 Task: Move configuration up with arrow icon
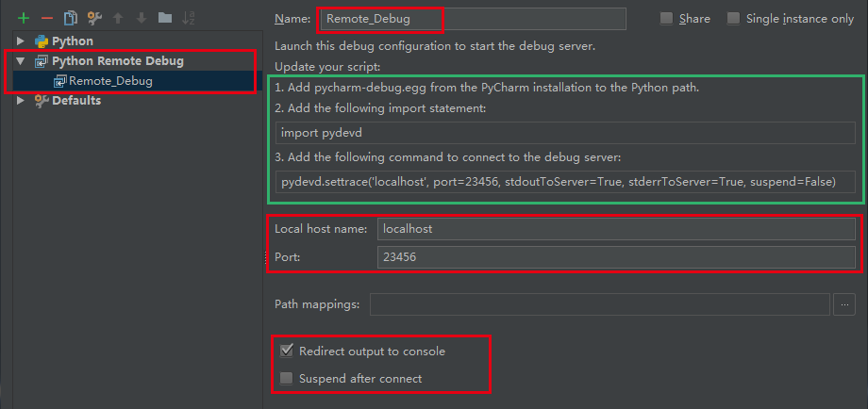click(x=118, y=18)
